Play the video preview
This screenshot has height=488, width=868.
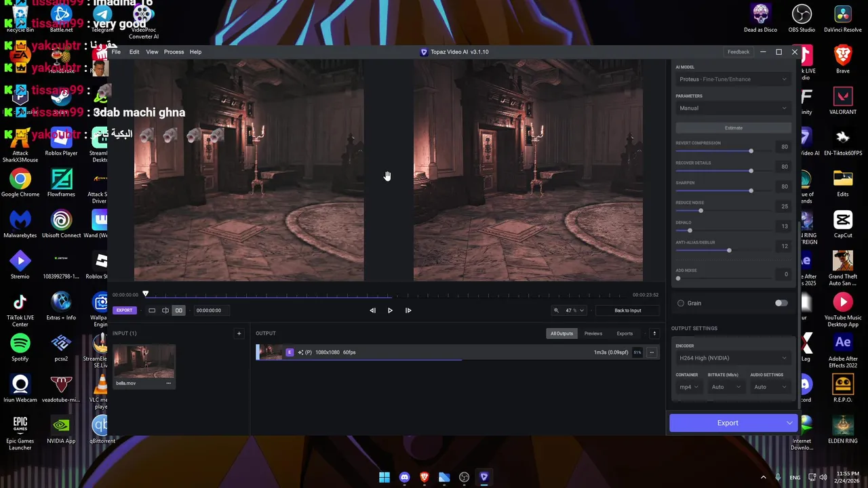tap(390, 310)
